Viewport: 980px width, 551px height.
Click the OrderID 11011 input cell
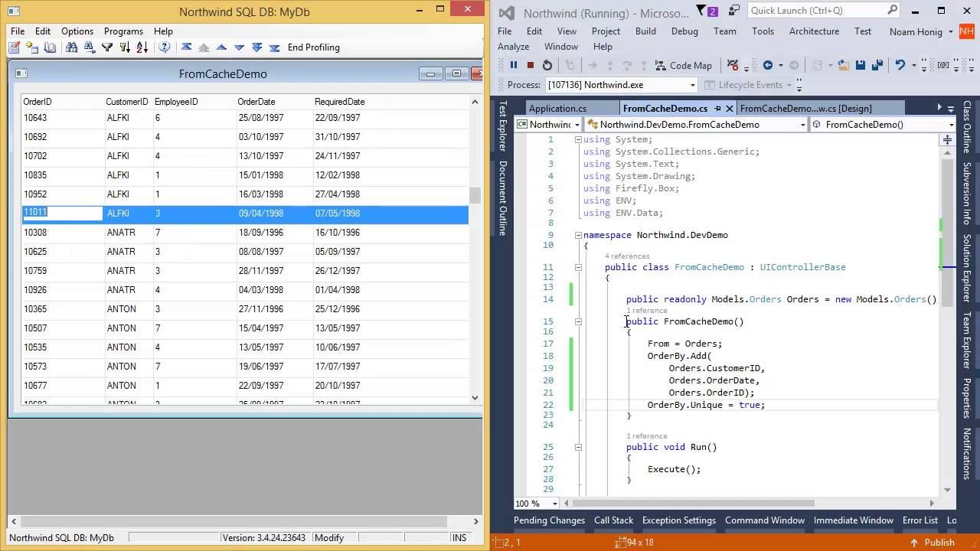click(x=62, y=213)
